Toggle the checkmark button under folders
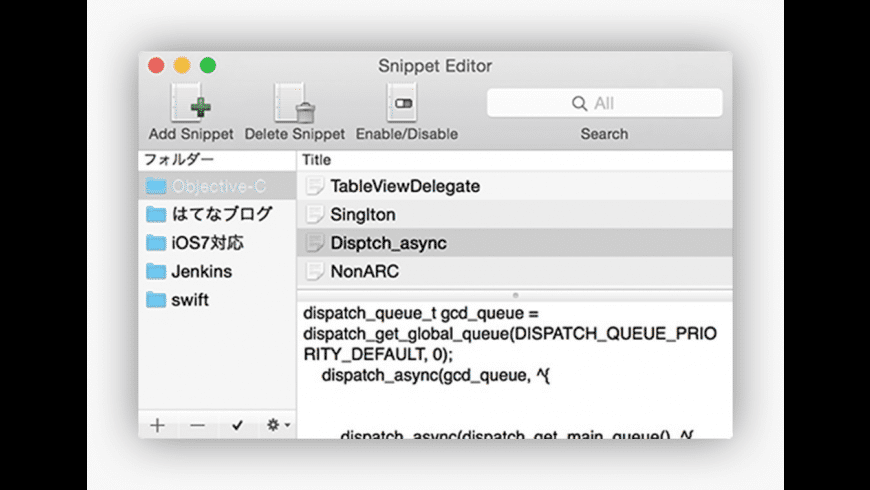This screenshot has width=870, height=490. point(237,425)
